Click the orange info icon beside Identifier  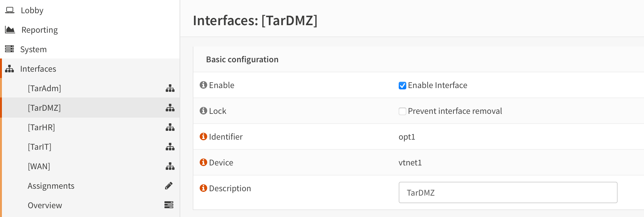pyautogui.click(x=203, y=136)
